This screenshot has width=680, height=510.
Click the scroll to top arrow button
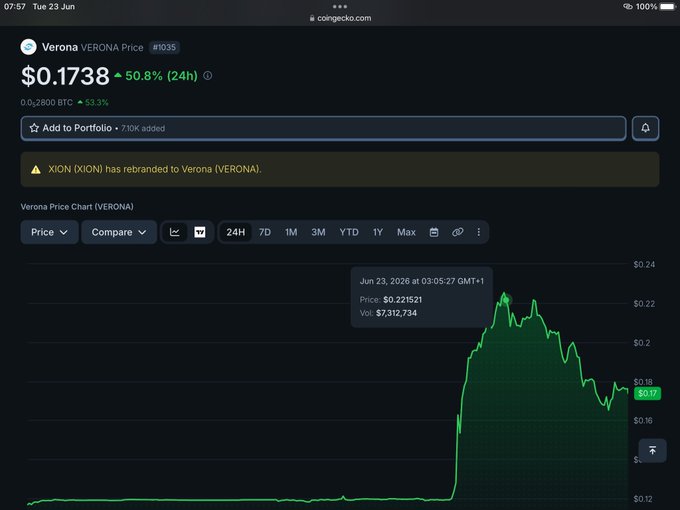[652, 450]
